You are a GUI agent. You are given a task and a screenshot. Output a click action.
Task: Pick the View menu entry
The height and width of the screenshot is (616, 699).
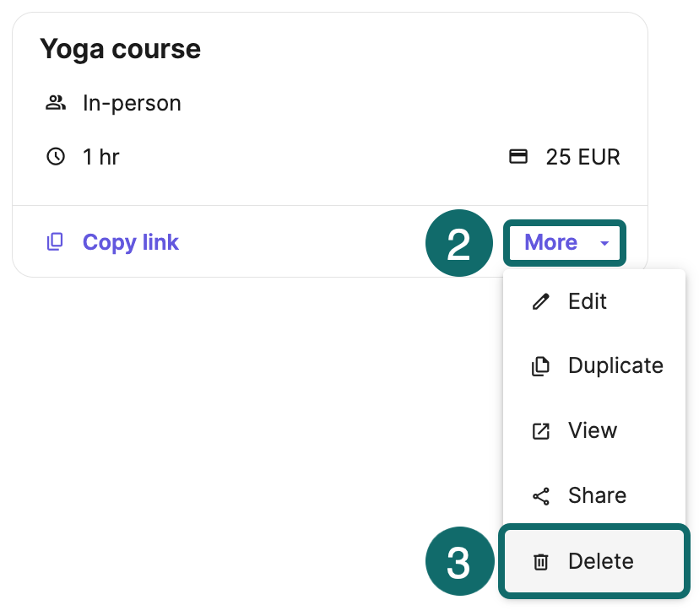pos(593,430)
